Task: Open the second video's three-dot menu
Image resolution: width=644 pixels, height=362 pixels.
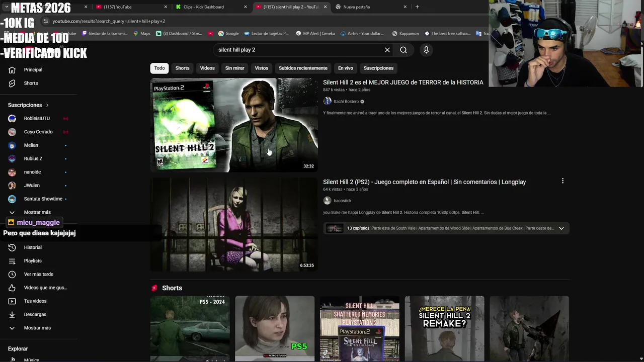Action: (x=562, y=181)
